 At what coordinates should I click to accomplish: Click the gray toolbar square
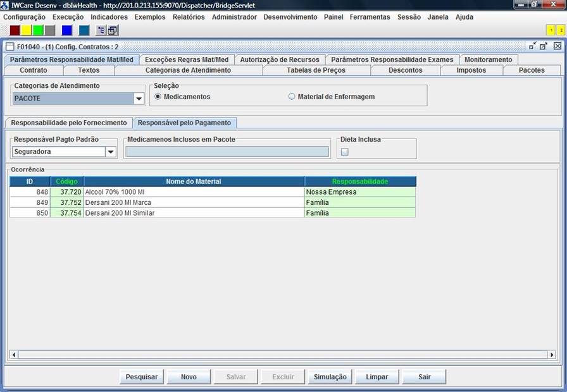tap(50, 30)
